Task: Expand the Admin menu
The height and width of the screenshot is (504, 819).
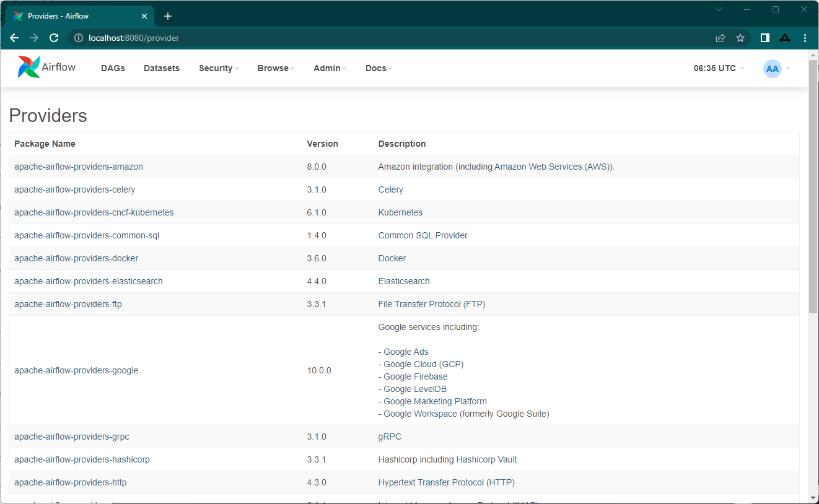Action: pyautogui.click(x=330, y=68)
